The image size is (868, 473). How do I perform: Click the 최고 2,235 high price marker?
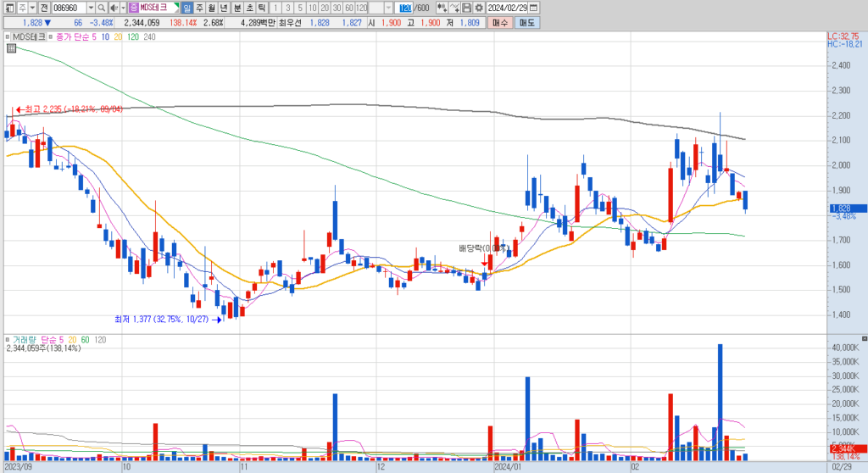(70, 109)
